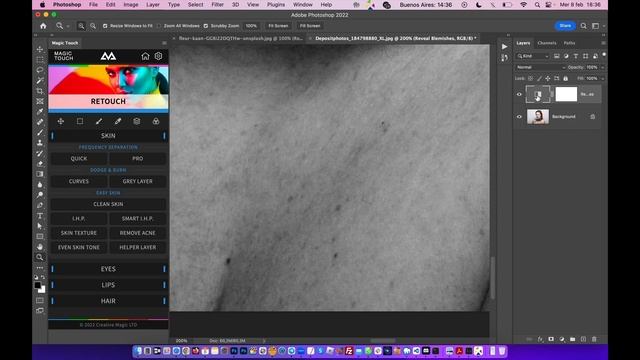Open the Plugins menu

276,4
